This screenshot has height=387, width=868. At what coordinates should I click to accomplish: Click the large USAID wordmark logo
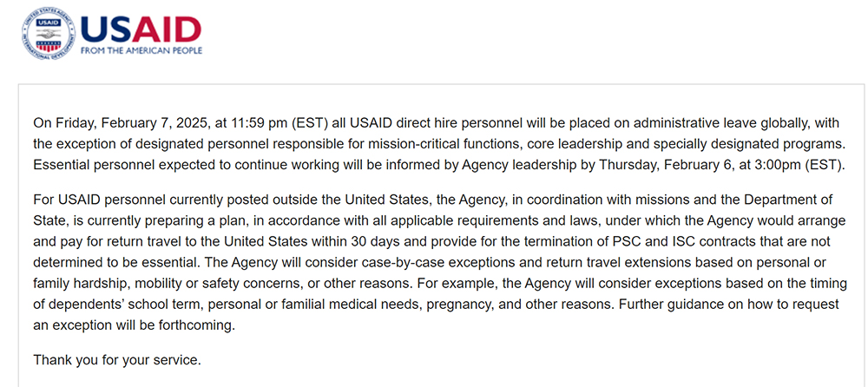[x=141, y=28]
